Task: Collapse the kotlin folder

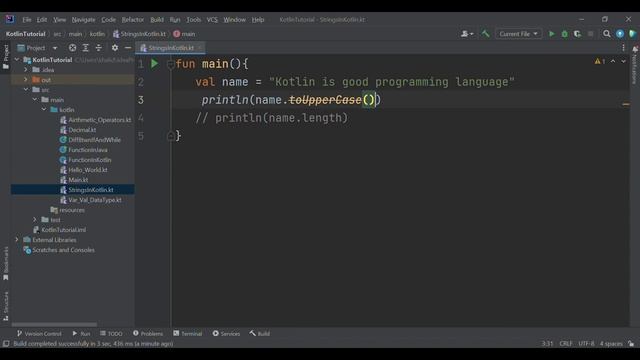Action: click(x=44, y=110)
